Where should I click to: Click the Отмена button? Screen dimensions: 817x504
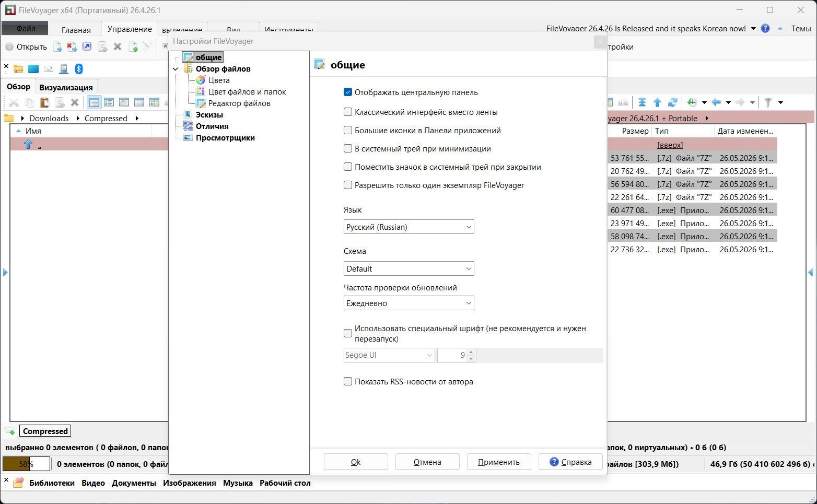427,462
